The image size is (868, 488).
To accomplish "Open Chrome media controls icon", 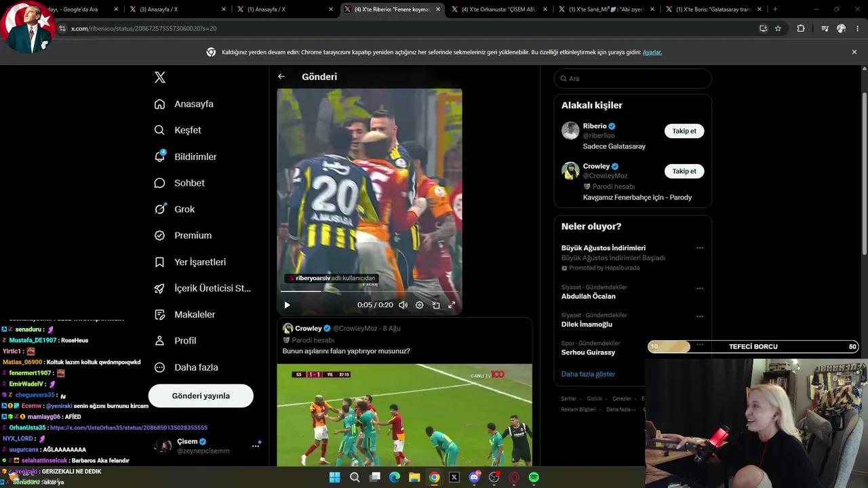I will pos(825,28).
